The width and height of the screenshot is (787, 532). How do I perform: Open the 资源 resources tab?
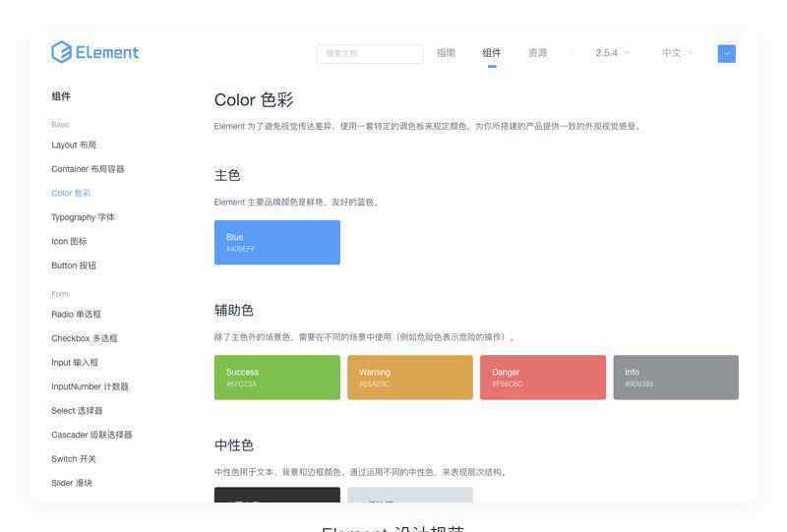pos(537,53)
